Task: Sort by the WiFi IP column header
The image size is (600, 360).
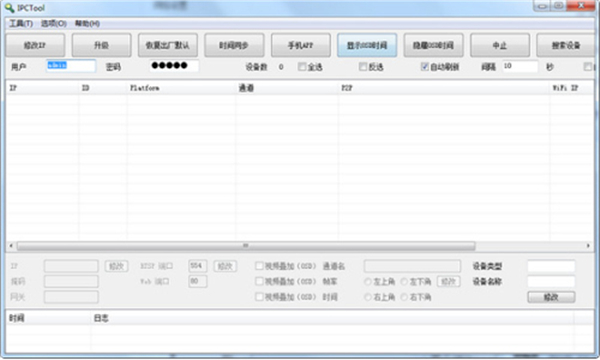Action: click(572, 88)
